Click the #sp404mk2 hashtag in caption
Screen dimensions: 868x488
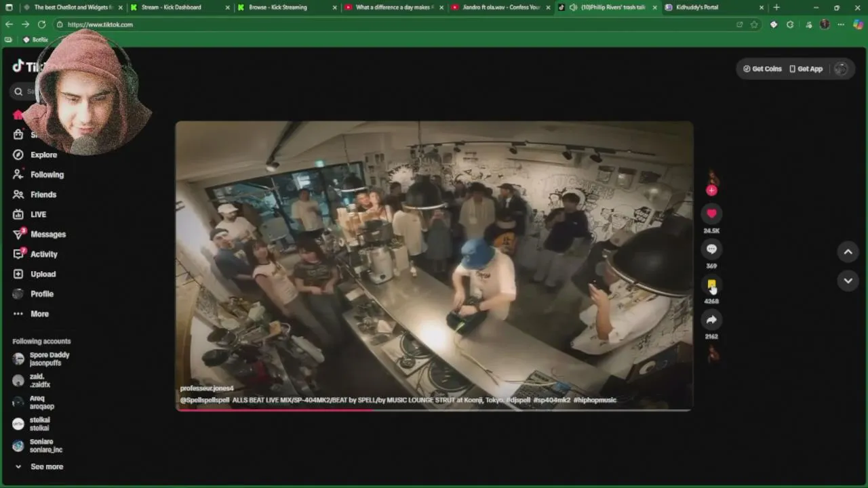(x=551, y=400)
